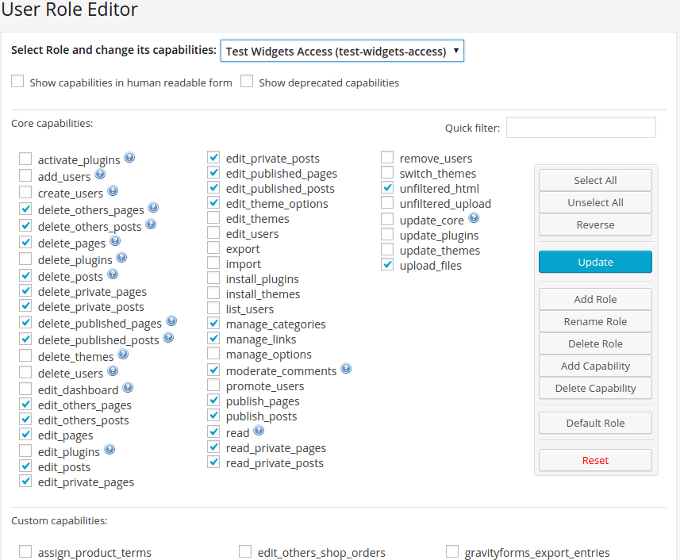Open the role selection dropdown
The width and height of the screenshot is (680, 560).
pos(342,51)
